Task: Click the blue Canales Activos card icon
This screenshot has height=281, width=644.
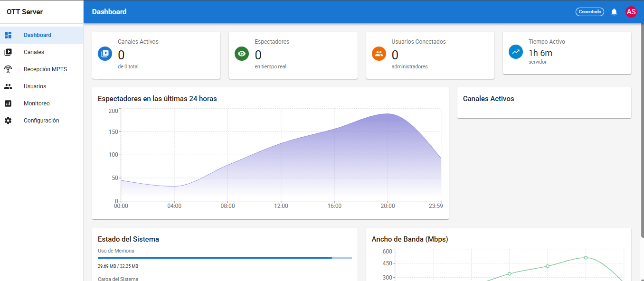Action: pyautogui.click(x=105, y=54)
